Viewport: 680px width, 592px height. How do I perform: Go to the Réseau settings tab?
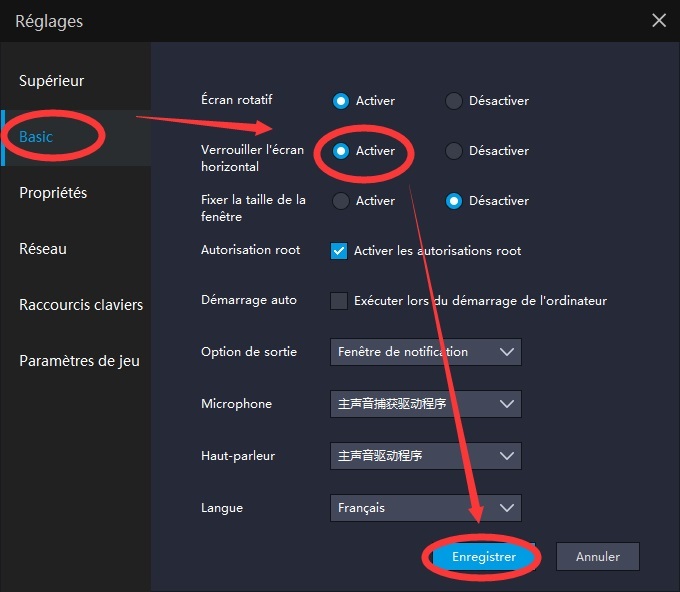pos(44,249)
